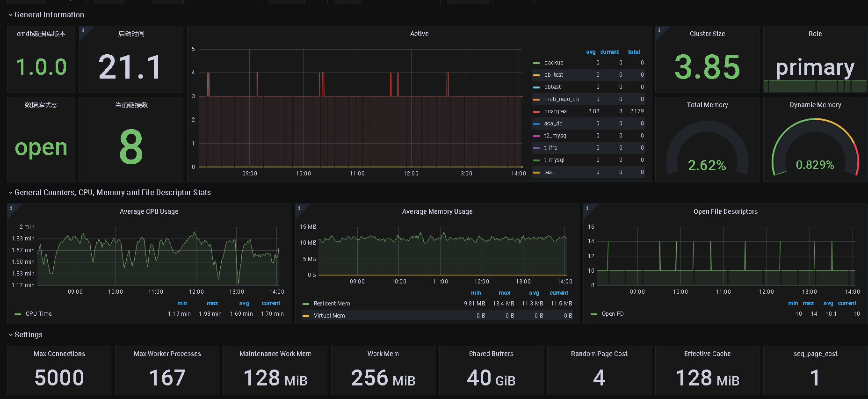
Task: Toggle the t_ifrs series visibility
Action: (x=550, y=148)
